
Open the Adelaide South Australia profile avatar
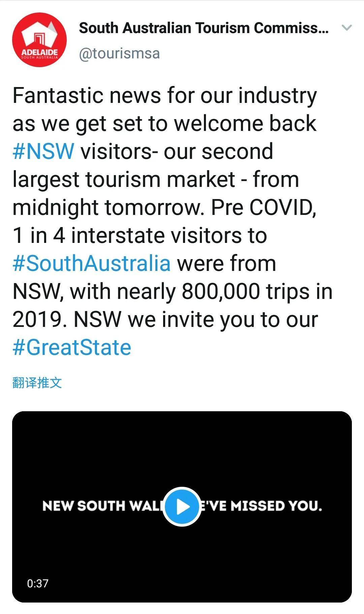pyautogui.click(x=39, y=40)
